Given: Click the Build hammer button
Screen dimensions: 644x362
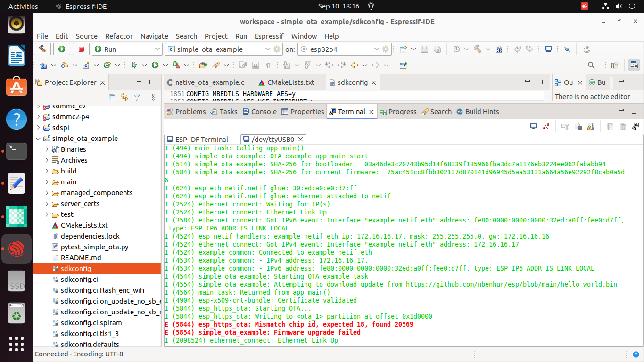Looking at the screenshot, I should pyautogui.click(x=42, y=49).
